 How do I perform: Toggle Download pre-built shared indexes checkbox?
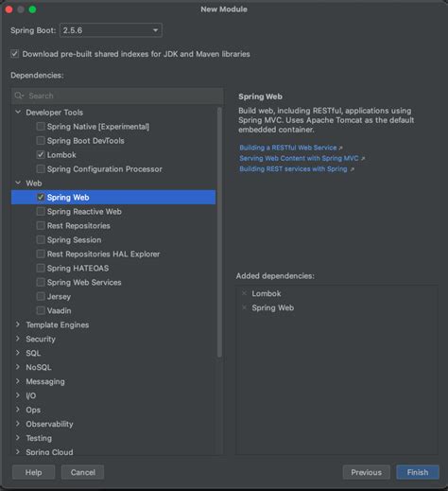14,54
